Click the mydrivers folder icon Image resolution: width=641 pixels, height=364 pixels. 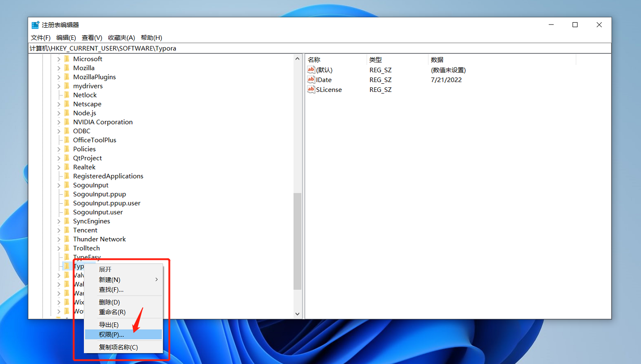click(67, 86)
